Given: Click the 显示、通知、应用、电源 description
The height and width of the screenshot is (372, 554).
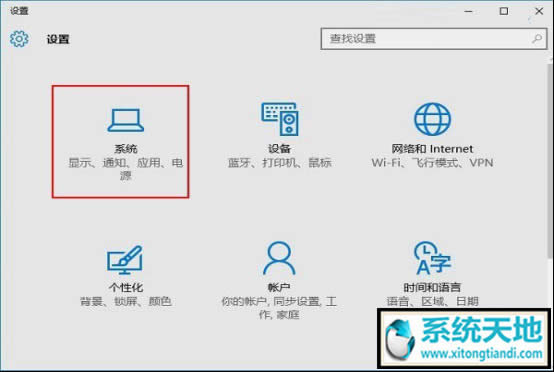Looking at the screenshot, I should pyautogui.click(x=126, y=169).
